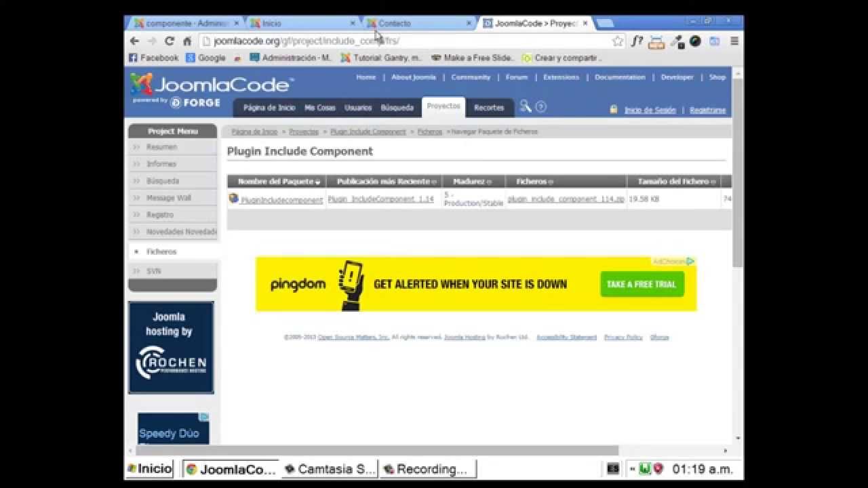Sort by Tamaño del Fichero column
The width and height of the screenshot is (868, 488).
(674, 182)
